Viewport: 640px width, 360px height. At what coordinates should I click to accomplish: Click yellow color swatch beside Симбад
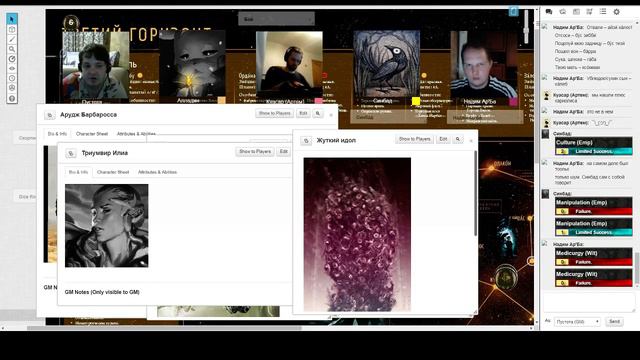pyautogui.click(x=416, y=100)
